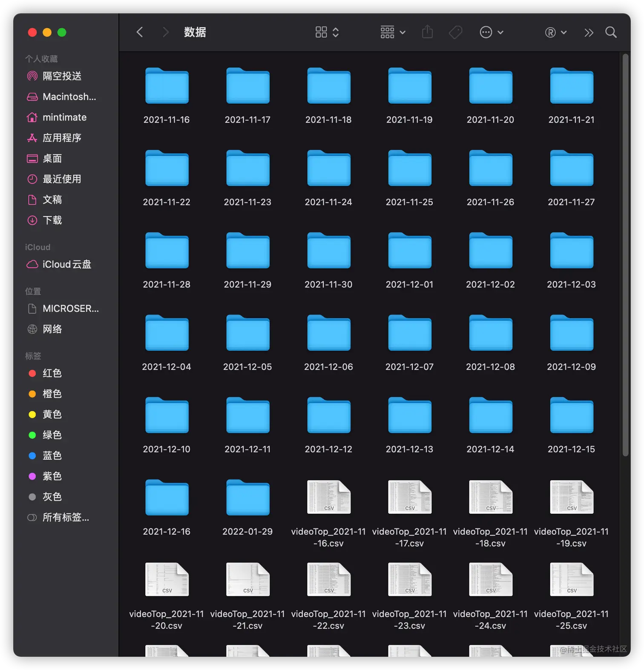This screenshot has height=670, width=644.
Task: Click the Edit Tags toolbar icon
Action: point(455,32)
